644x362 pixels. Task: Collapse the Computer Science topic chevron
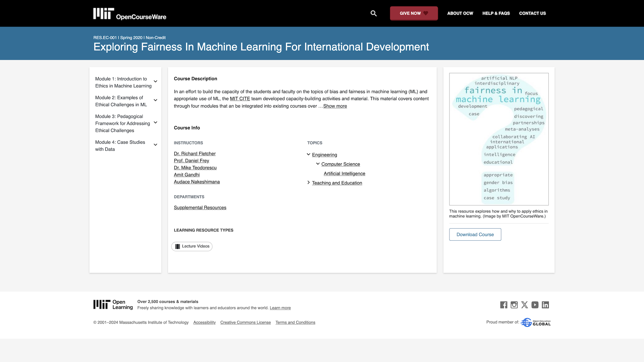318,164
